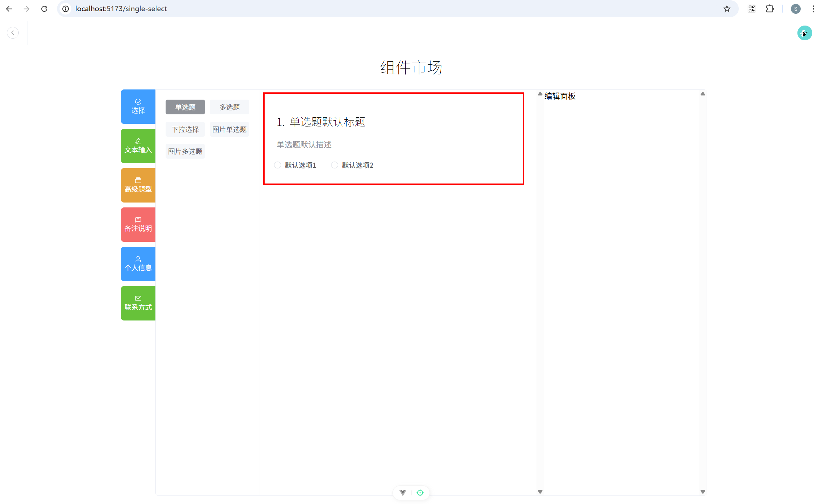
Task: Choose the 下拉选择 component button
Action: pos(185,129)
